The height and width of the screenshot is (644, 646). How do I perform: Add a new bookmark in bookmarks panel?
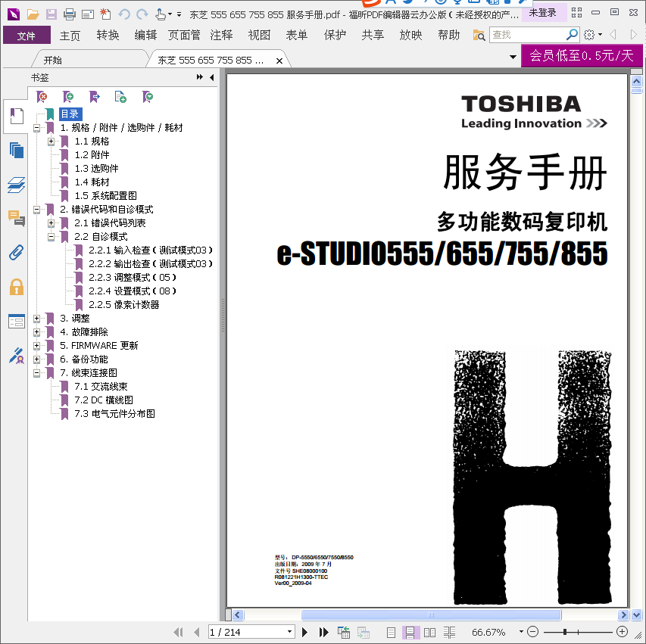(x=68, y=97)
